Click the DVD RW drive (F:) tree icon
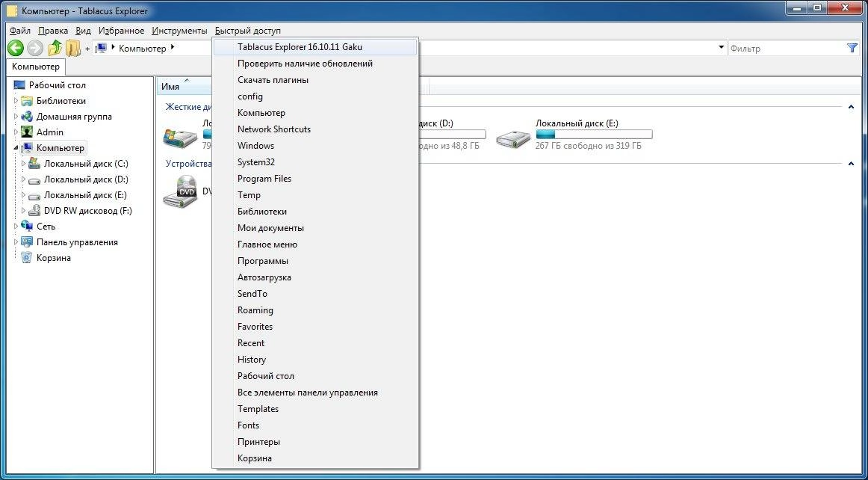 coord(34,211)
